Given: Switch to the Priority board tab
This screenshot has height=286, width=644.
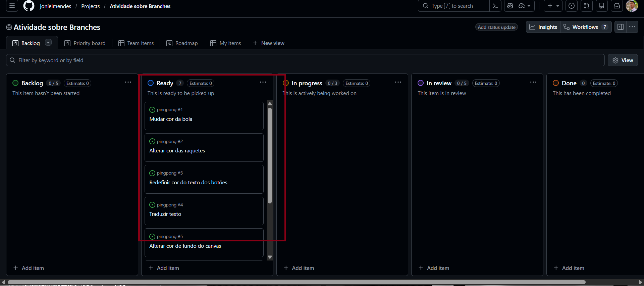Looking at the screenshot, I should [85, 43].
